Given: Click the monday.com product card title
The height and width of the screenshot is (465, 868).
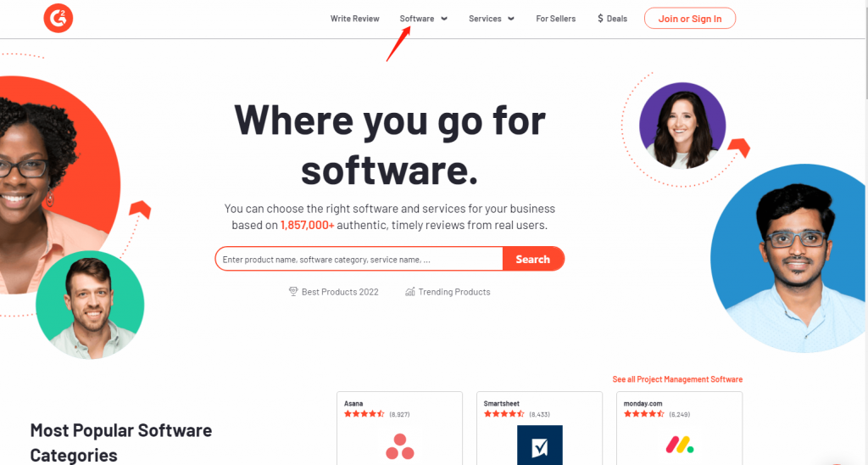Looking at the screenshot, I should 643,403.
